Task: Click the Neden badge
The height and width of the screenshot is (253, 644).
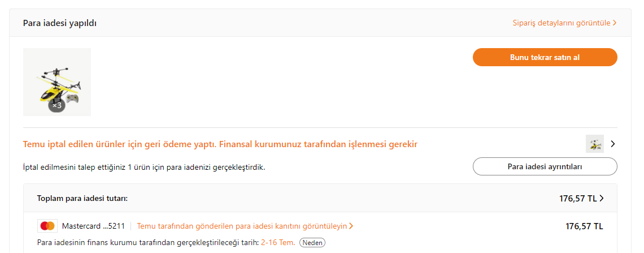Action: tap(312, 243)
